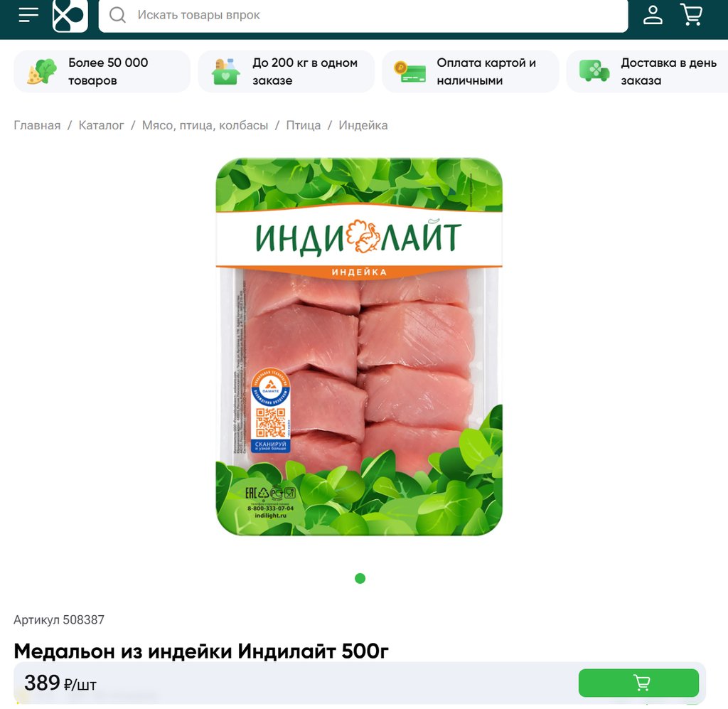
Task: Select the green image carousel dot
Action: click(x=360, y=578)
